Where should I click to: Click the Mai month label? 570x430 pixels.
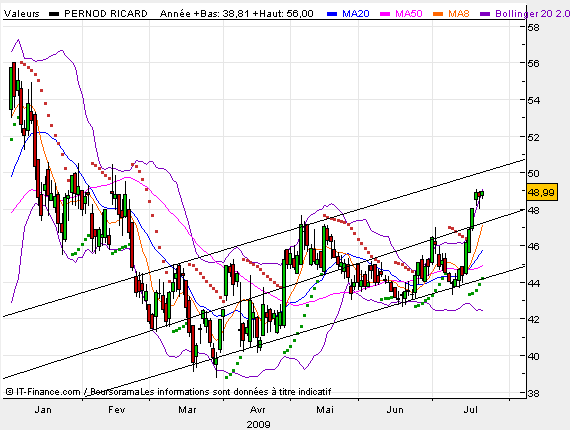325,410
